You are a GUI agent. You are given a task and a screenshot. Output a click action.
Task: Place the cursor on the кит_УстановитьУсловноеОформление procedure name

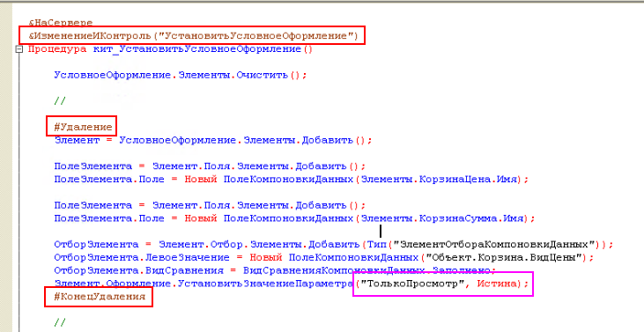[x=197, y=49]
